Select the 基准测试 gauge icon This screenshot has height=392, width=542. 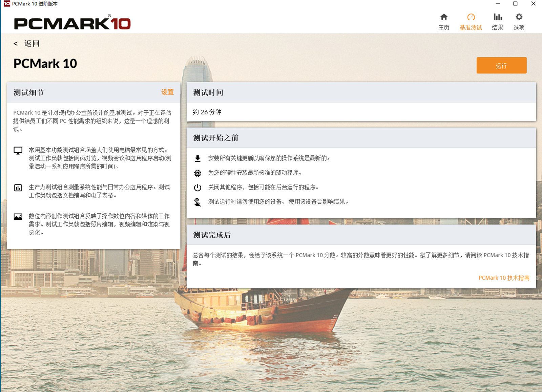[471, 17]
